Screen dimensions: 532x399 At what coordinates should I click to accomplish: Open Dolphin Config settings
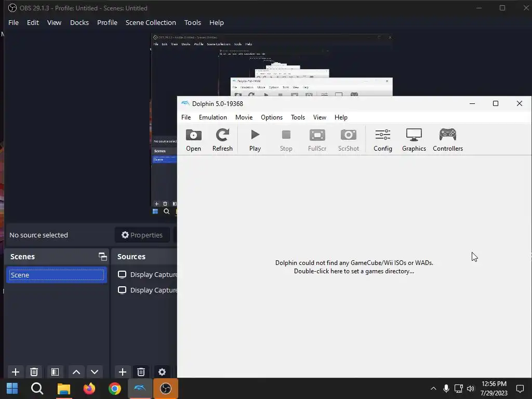coord(383,140)
